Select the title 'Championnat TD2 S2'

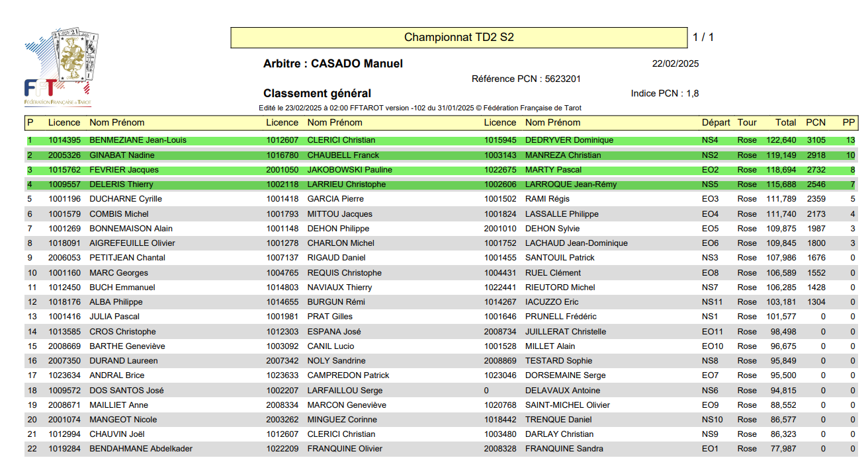(x=459, y=38)
